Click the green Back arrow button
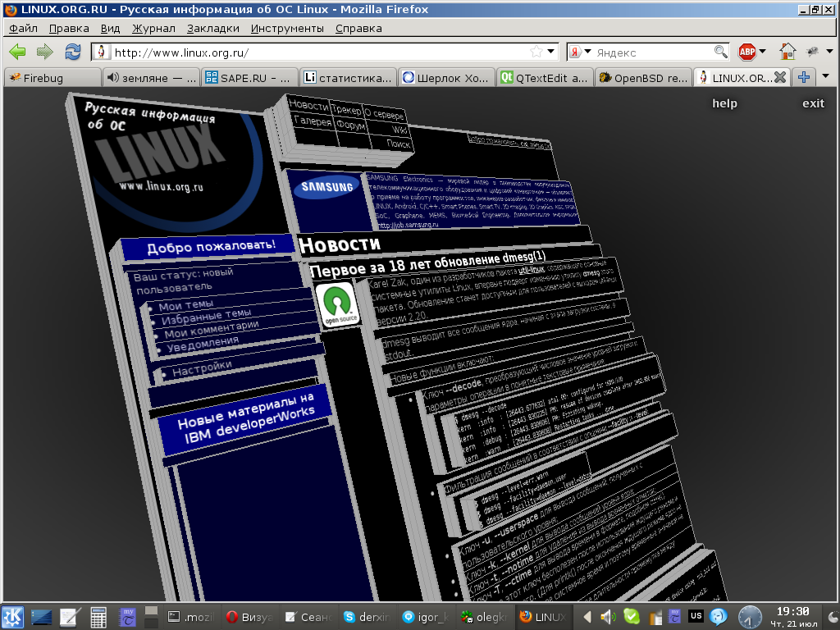 [17, 52]
